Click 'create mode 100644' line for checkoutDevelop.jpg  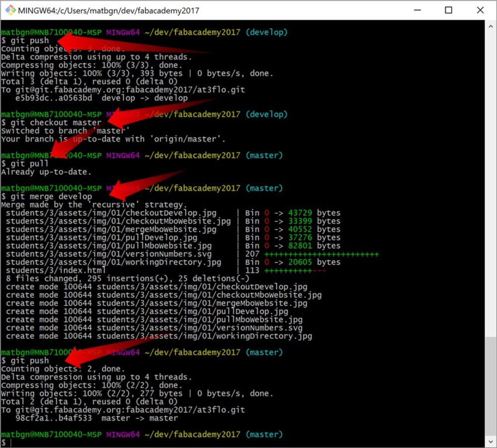pyautogui.click(x=157, y=287)
